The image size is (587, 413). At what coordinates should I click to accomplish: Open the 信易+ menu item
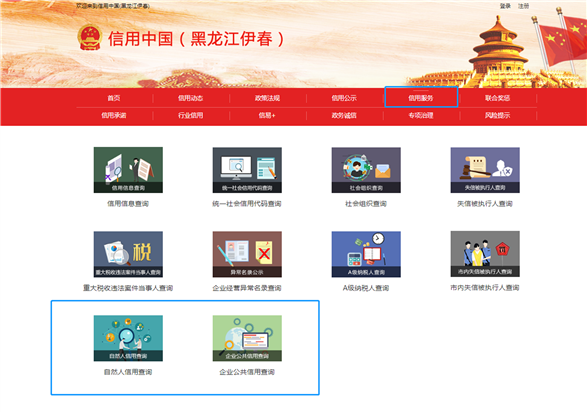coord(267,115)
